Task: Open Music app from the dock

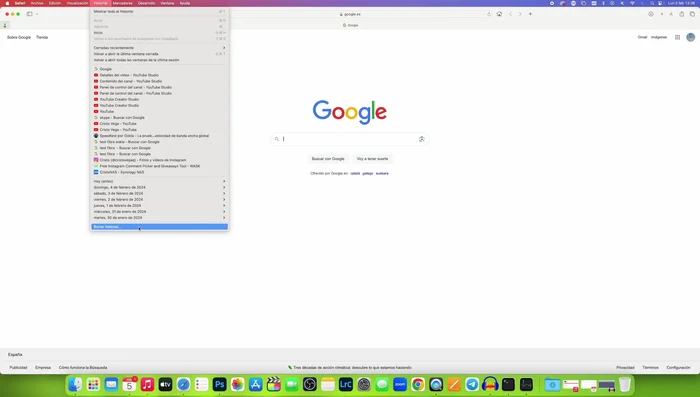Action: (147, 384)
